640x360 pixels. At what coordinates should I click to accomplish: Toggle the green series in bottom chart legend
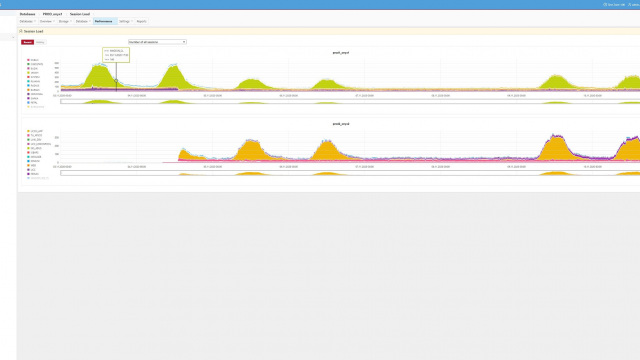[34, 140]
